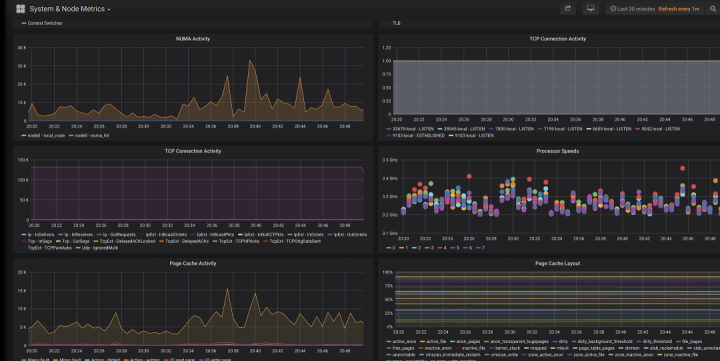Open the Processor Speeds panel title menu
The width and height of the screenshot is (720, 361).
click(x=557, y=151)
